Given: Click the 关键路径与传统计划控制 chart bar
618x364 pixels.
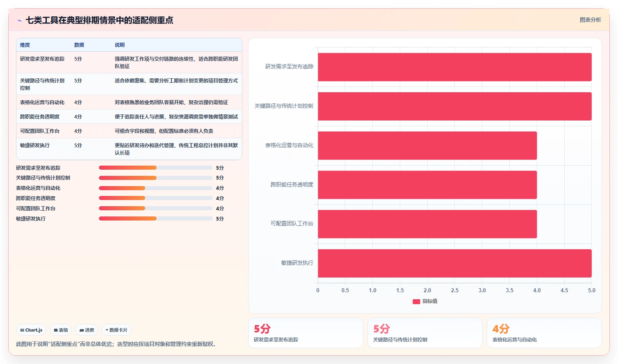Looking at the screenshot, I should (x=454, y=106).
